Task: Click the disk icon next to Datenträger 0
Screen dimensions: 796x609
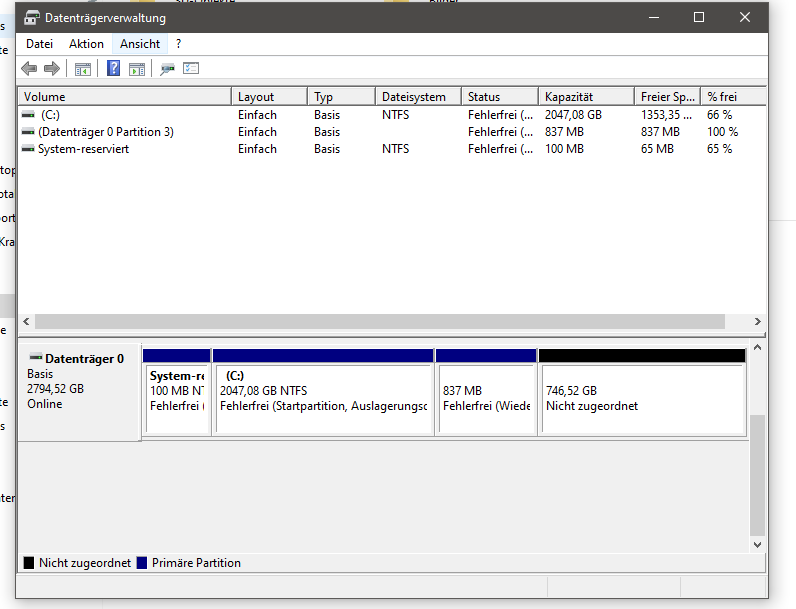Action: click(x=36, y=357)
